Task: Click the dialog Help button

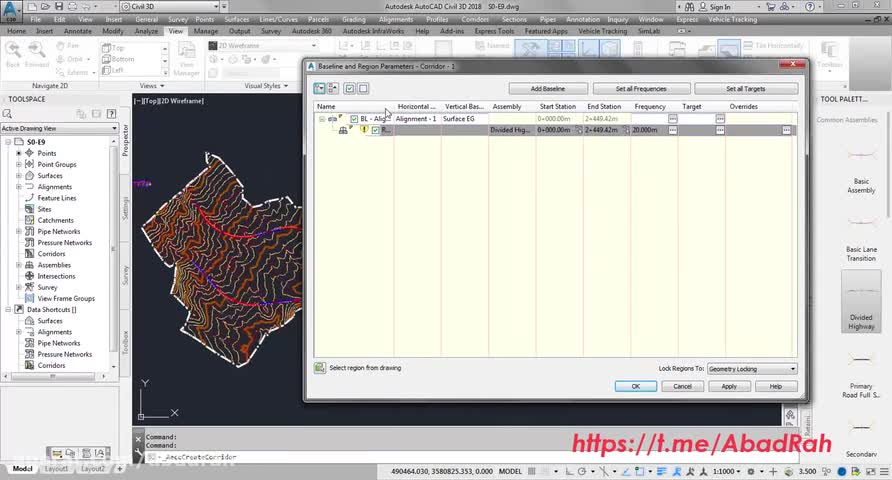Action: pos(776,386)
